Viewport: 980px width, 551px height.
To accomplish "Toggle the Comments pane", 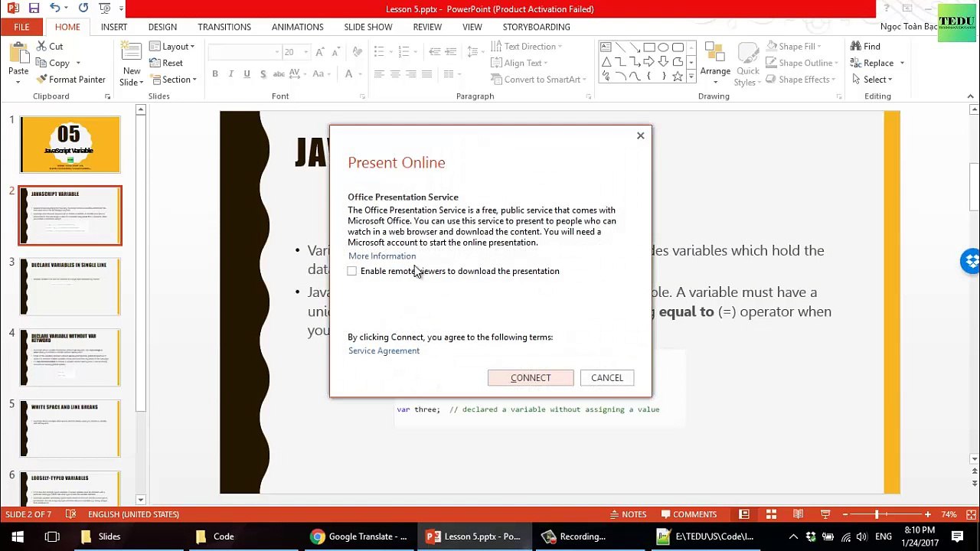I will 689,514.
